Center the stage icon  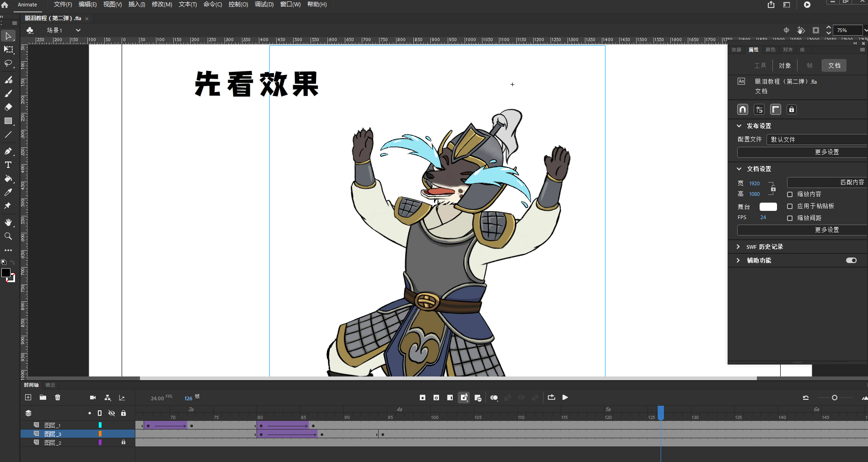click(786, 30)
